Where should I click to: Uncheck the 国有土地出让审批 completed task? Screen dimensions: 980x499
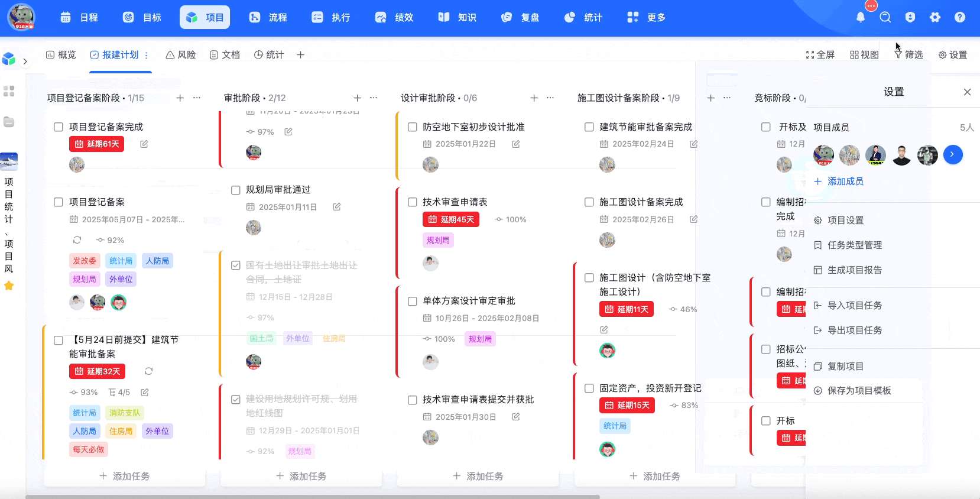[x=235, y=265]
